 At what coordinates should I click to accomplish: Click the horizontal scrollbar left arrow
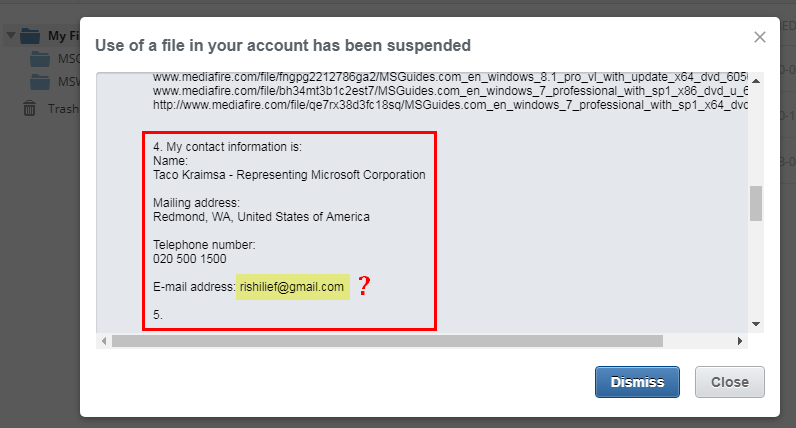click(104, 341)
